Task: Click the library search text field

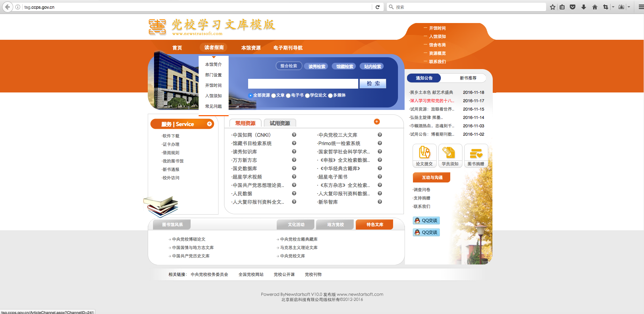Action: click(303, 84)
